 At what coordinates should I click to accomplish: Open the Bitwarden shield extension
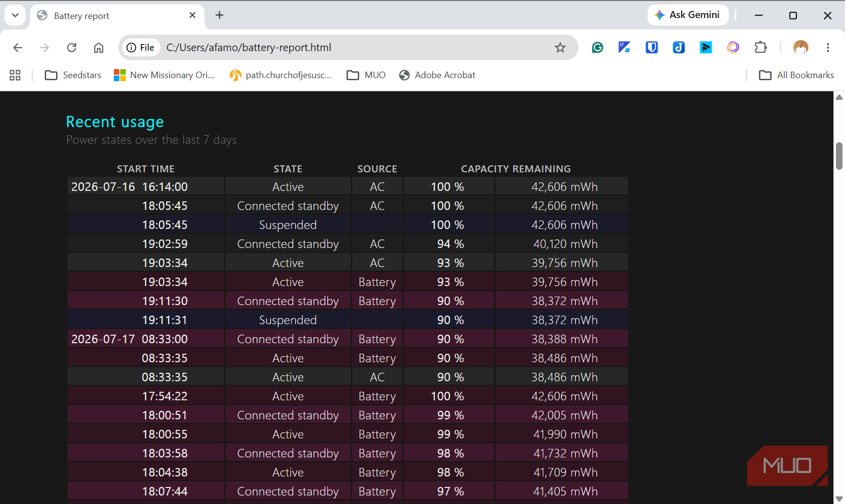[652, 48]
